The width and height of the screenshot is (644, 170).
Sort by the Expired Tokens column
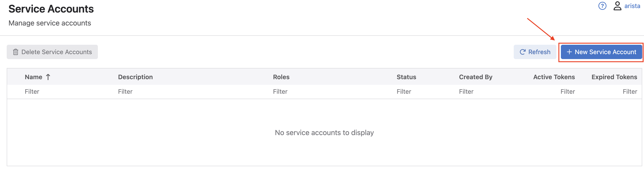[614, 77]
